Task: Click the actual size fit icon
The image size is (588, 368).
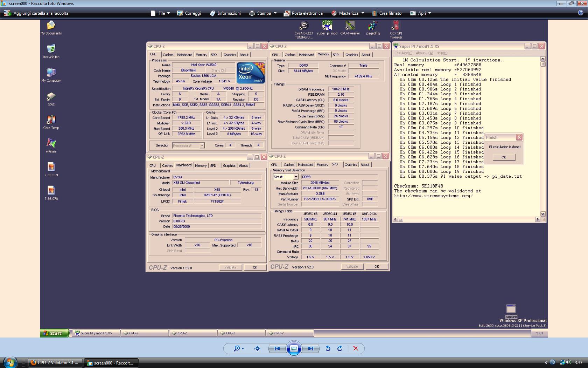Action: pos(258,348)
